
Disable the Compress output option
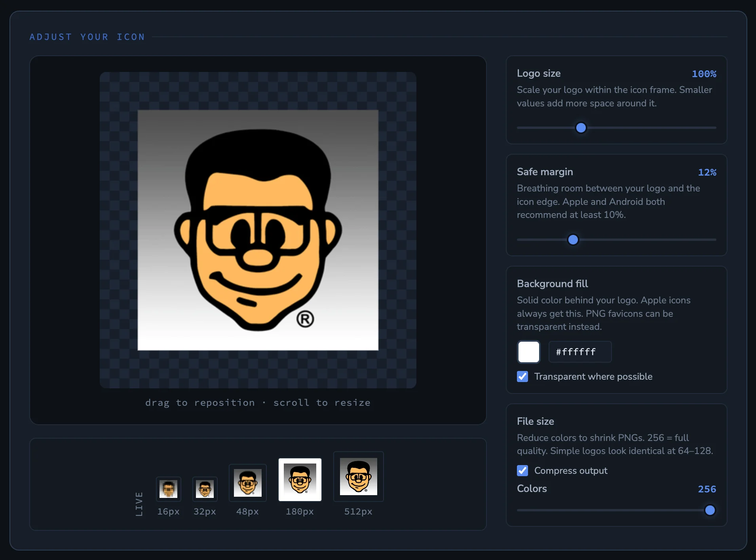click(x=522, y=471)
